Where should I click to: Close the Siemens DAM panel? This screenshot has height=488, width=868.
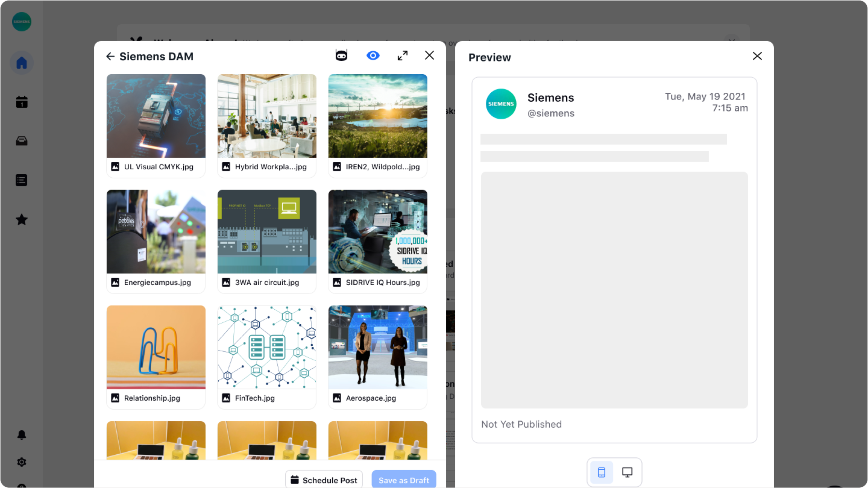(429, 55)
